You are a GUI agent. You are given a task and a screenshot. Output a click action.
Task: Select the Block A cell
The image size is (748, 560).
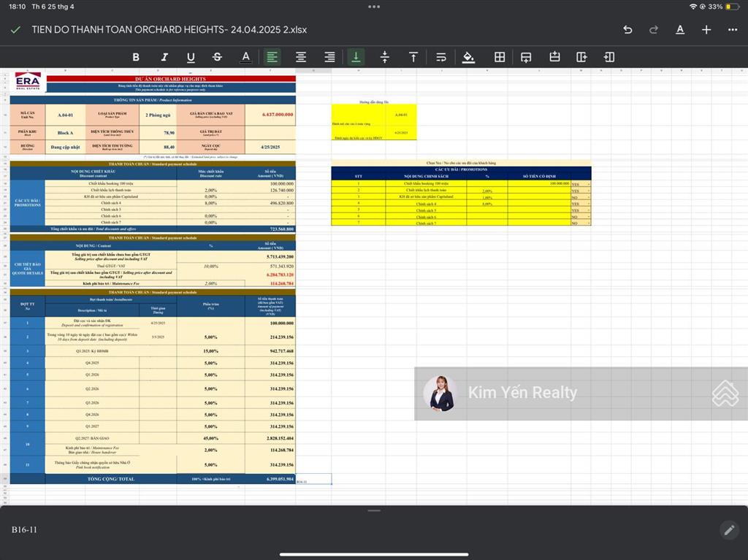click(65, 133)
